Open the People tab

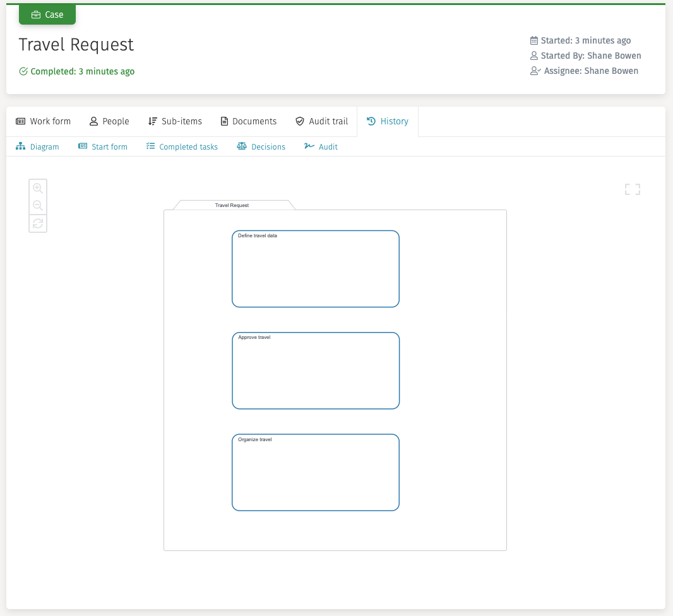click(x=109, y=121)
